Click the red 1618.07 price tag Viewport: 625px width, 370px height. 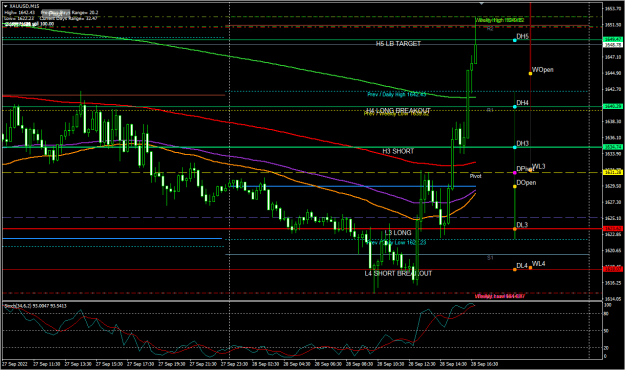[612, 269]
